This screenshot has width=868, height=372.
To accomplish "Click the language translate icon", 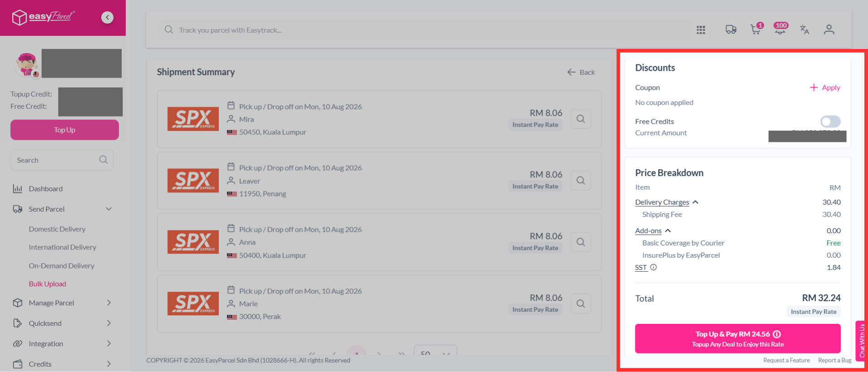I will 804,30.
